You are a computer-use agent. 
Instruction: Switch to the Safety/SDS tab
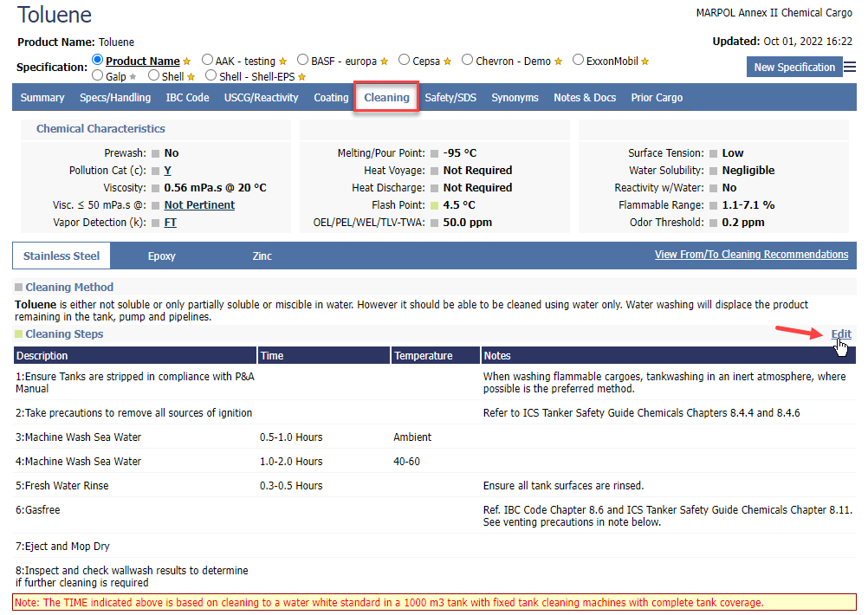tap(450, 98)
